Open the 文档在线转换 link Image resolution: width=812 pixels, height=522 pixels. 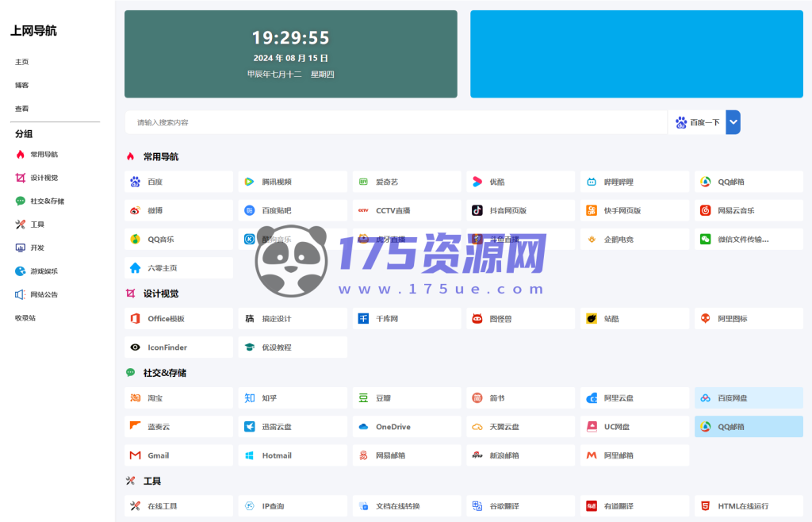407,506
